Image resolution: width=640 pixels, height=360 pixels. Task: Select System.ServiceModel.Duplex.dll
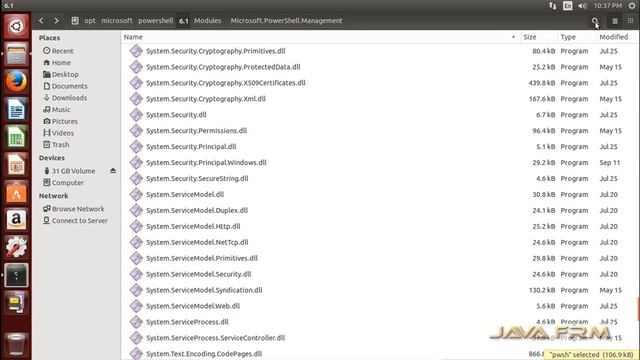[x=197, y=210]
